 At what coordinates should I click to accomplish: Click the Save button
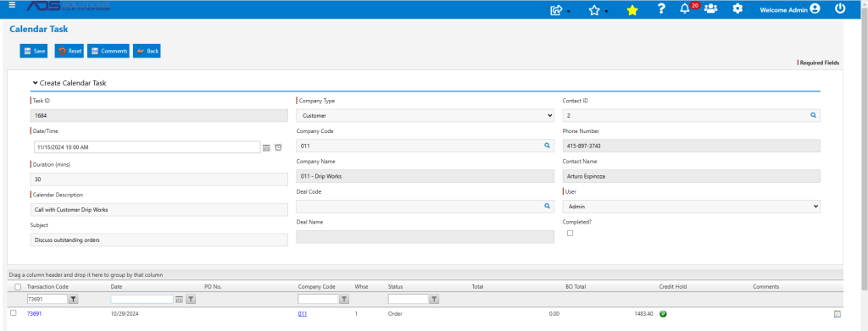click(34, 51)
